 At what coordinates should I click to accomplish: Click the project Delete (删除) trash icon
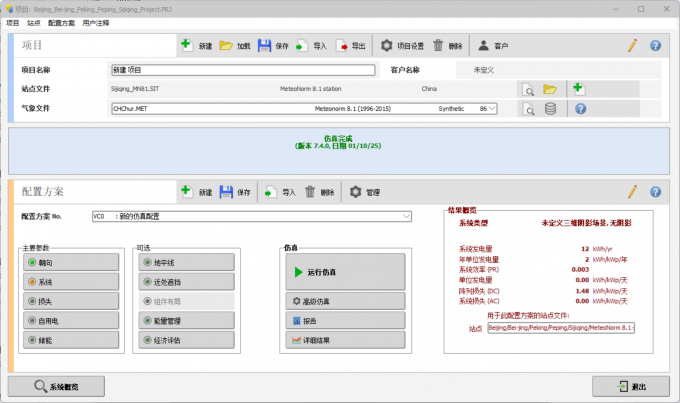pos(438,45)
